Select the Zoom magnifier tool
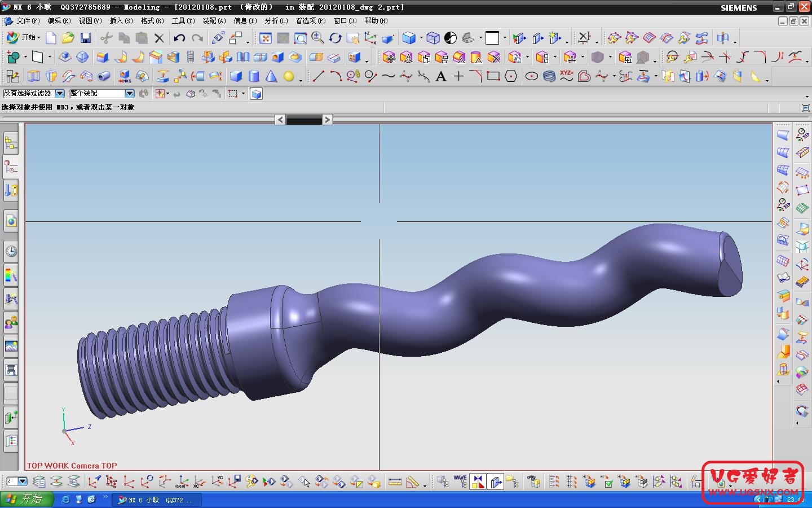Image resolution: width=812 pixels, height=508 pixels. (x=318, y=38)
